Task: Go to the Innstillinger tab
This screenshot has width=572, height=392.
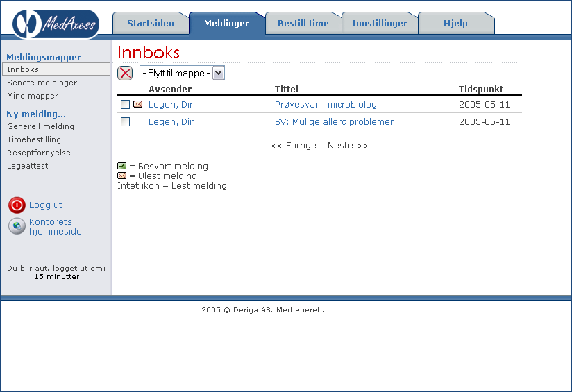Action: (x=380, y=24)
